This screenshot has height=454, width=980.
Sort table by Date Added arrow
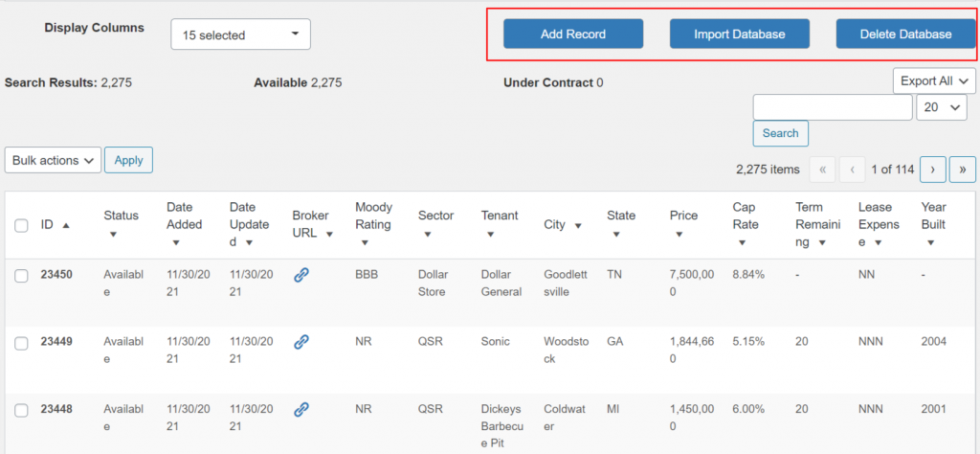tap(176, 242)
